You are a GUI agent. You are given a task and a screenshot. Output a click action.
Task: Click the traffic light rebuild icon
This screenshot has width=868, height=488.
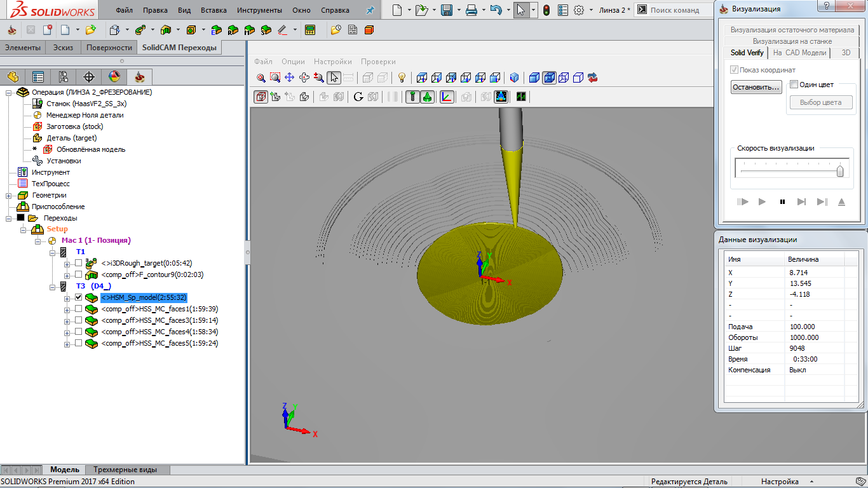click(x=546, y=10)
